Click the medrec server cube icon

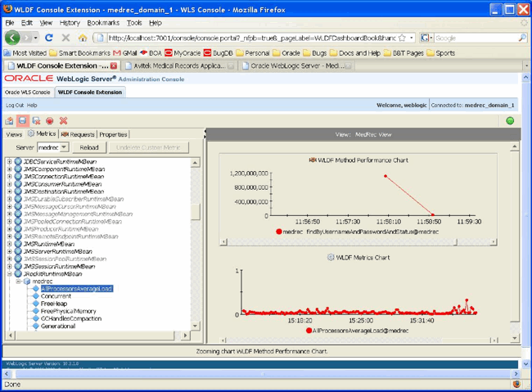[x=27, y=282]
